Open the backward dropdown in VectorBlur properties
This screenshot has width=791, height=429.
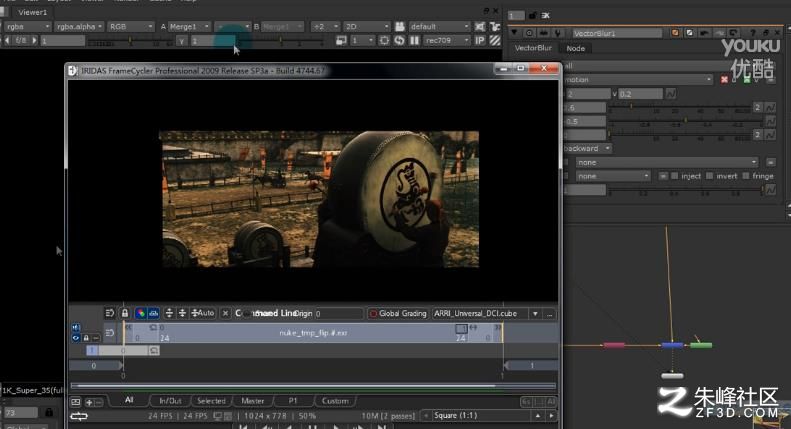pyautogui.click(x=587, y=148)
